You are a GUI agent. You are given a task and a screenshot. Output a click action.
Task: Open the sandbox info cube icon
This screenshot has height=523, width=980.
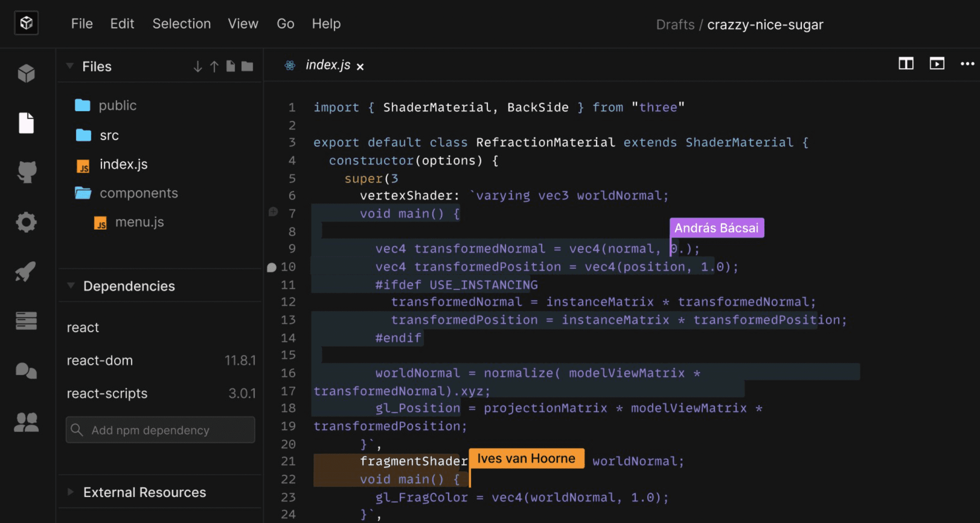pos(26,73)
